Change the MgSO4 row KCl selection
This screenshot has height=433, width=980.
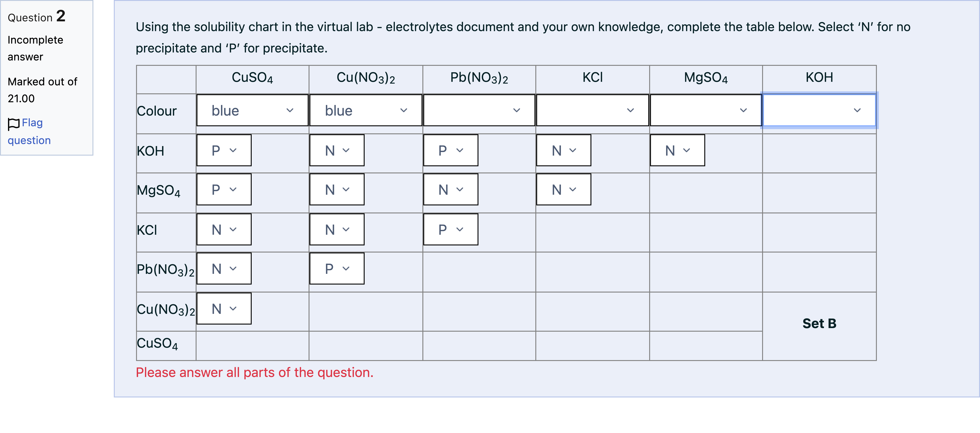pos(564,189)
